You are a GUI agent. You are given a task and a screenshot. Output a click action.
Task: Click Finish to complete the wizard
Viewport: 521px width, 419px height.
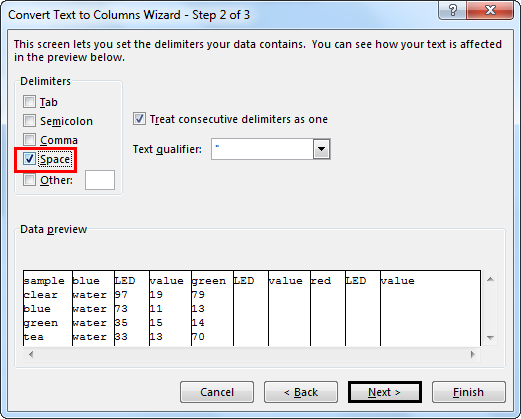(469, 392)
